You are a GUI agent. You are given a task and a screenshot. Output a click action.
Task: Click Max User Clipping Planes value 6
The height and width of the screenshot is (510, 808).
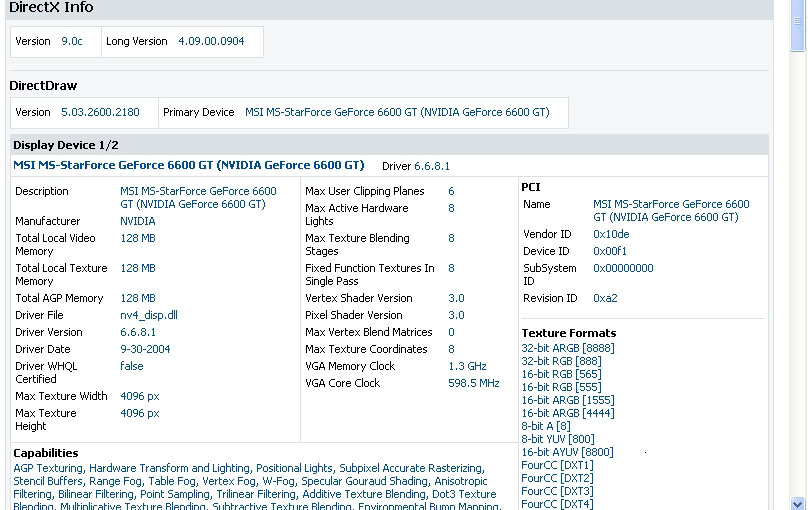[x=451, y=191]
